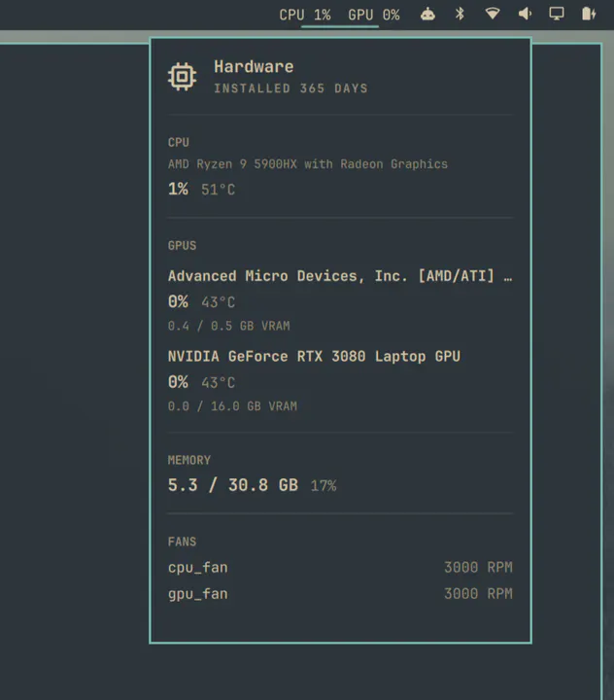The width and height of the screenshot is (614, 700).
Task: Click 5.3 / 30.8 GB memory value
Action: (233, 485)
